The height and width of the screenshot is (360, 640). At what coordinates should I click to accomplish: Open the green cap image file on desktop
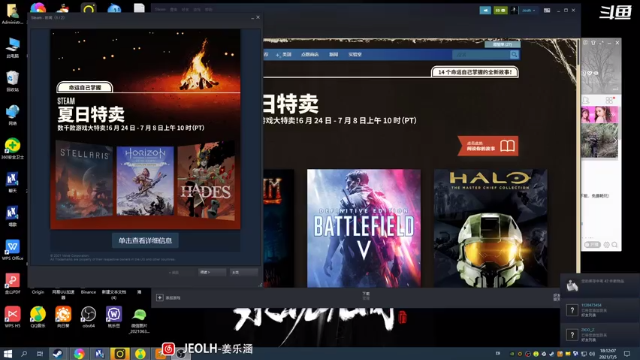(139, 320)
